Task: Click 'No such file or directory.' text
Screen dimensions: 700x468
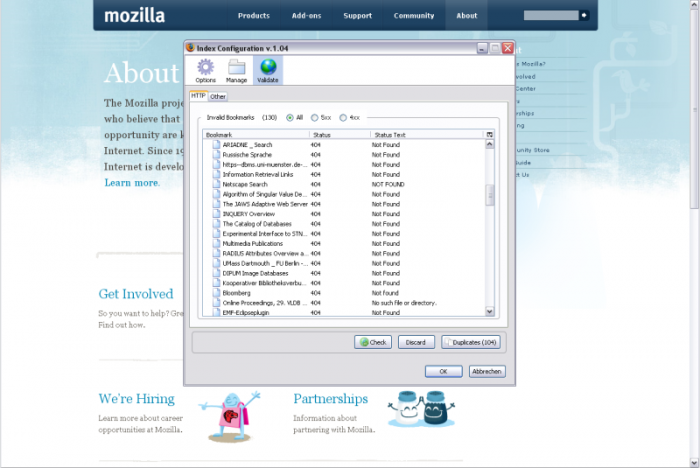Action: (404, 303)
